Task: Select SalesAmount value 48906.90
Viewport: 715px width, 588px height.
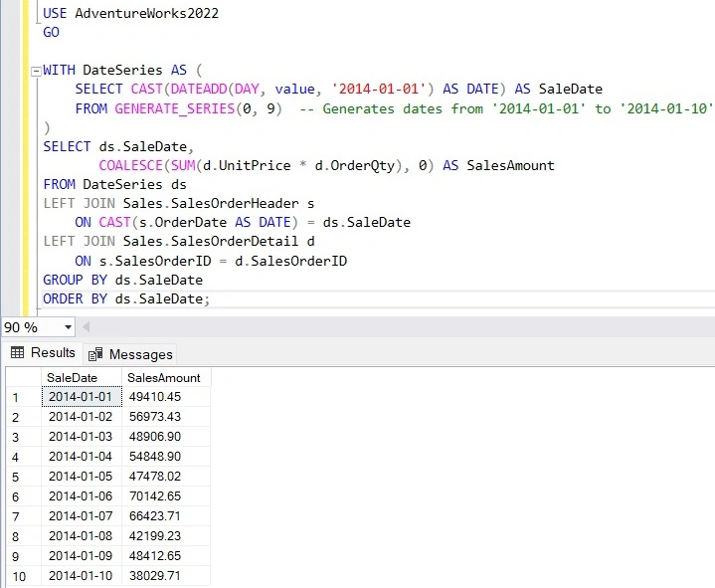Action: pyautogui.click(x=166, y=437)
